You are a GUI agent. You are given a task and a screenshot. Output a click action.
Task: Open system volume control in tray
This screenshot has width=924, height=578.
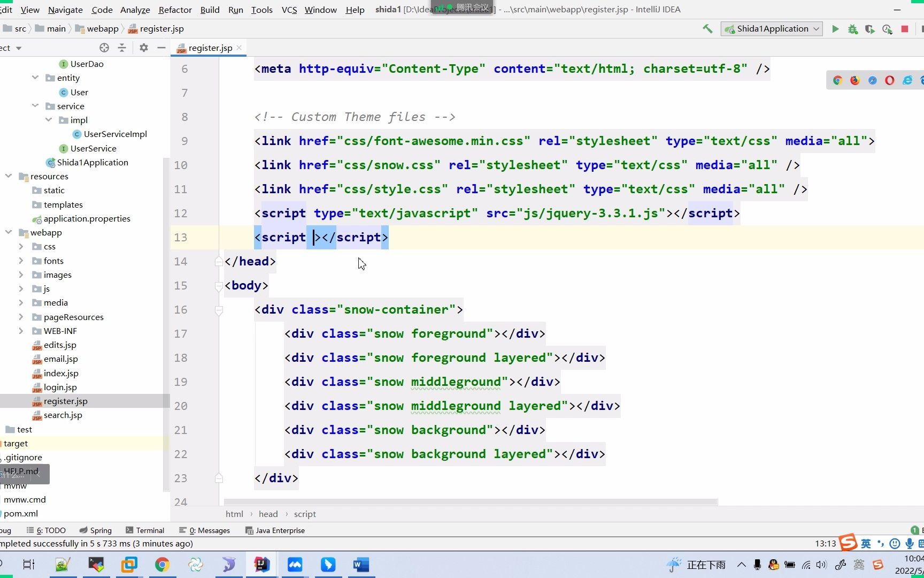(821, 565)
